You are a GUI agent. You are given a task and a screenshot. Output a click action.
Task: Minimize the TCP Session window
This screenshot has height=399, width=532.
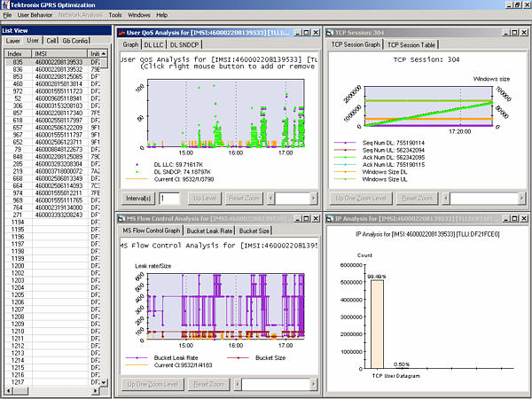[x=506, y=33]
